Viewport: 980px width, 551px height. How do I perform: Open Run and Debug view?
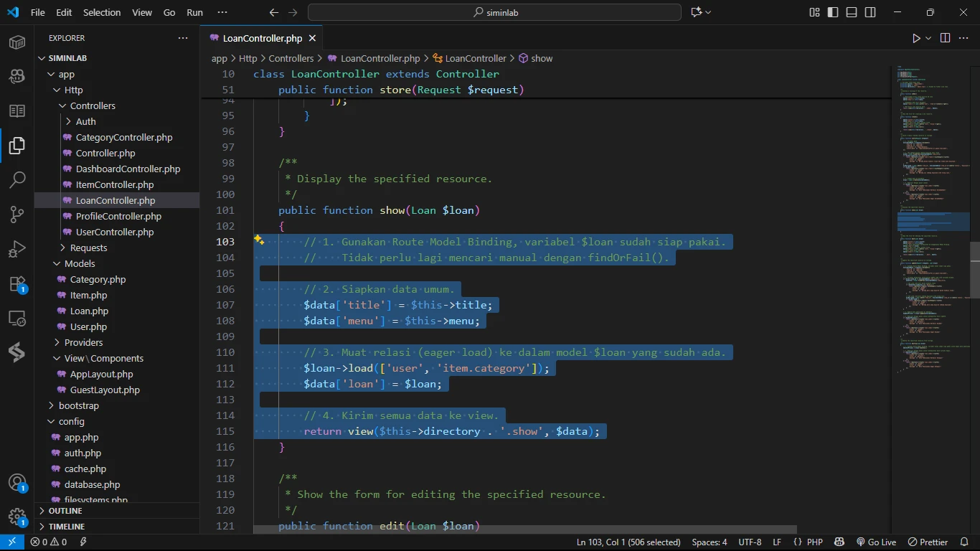17,249
